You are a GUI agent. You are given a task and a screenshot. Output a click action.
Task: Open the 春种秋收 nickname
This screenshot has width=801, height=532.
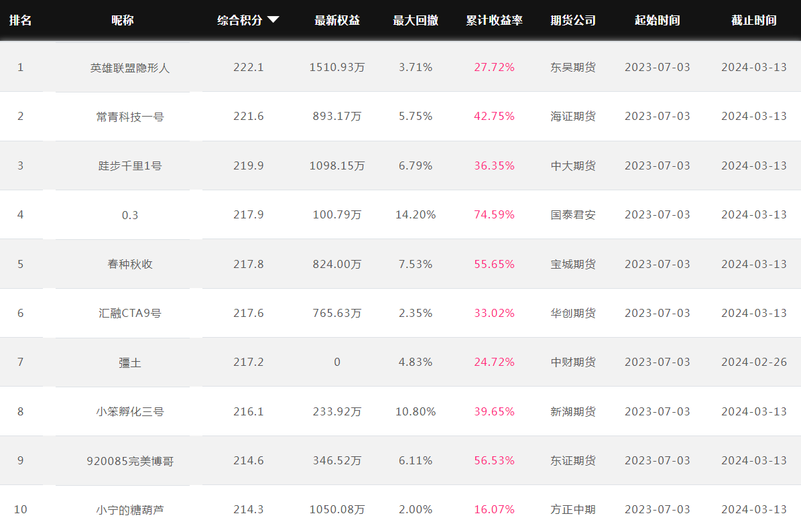point(130,264)
